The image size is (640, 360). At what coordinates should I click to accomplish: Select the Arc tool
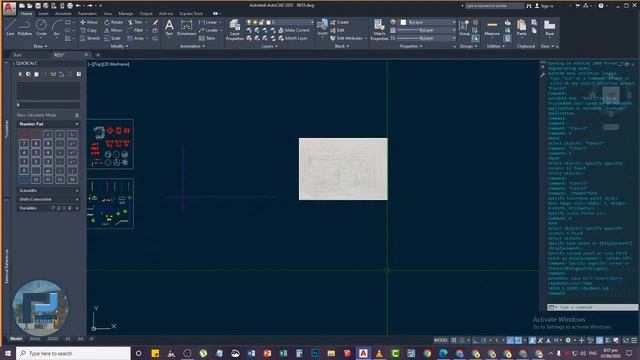click(56, 28)
